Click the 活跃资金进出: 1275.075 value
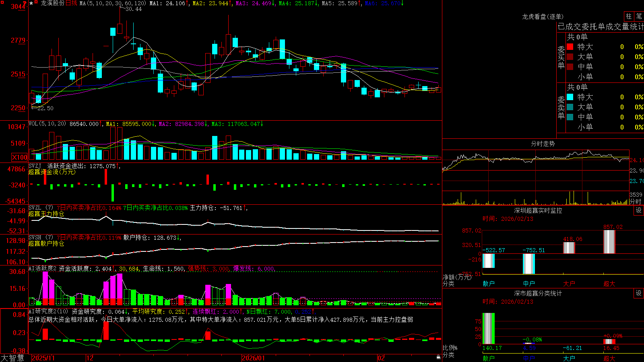 click(x=81, y=166)
